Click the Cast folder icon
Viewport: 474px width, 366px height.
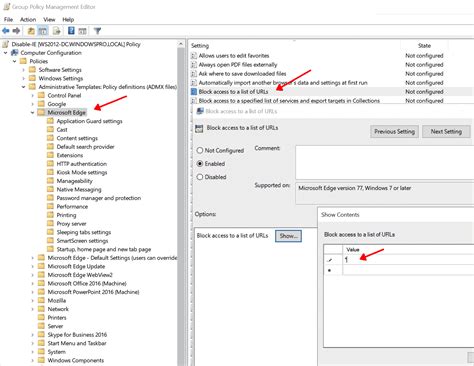[x=50, y=130]
